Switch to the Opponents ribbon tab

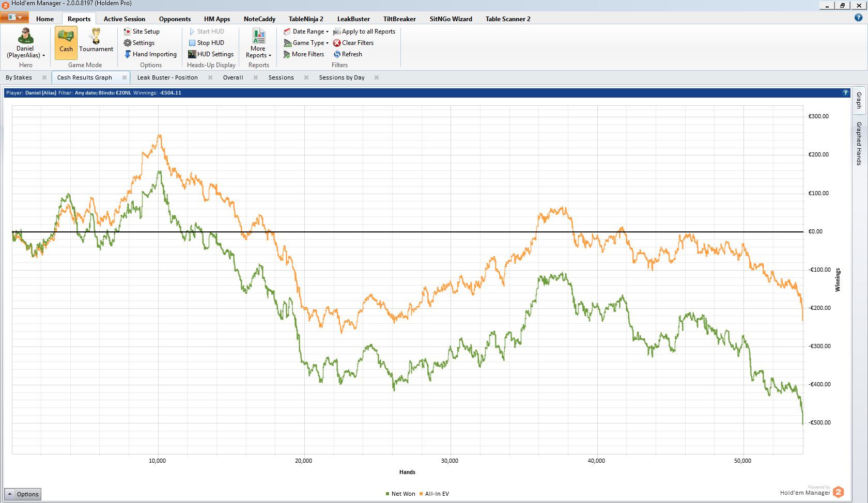(175, 19)
